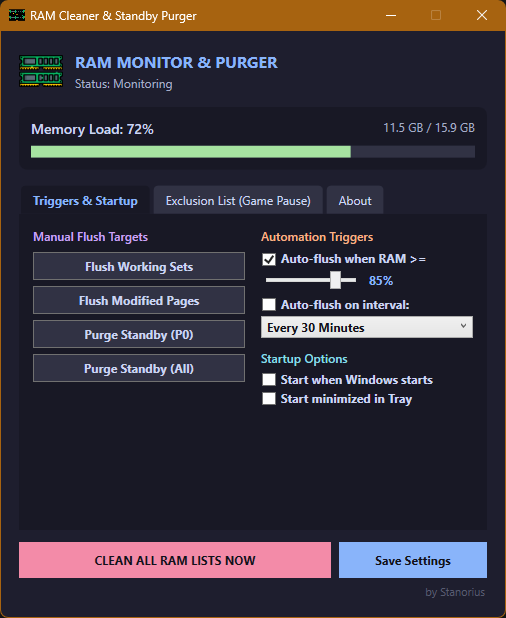Click the 11.5 GB / 15.9 GB readout
The image size is (506, 618).
(x=429, y=128)
